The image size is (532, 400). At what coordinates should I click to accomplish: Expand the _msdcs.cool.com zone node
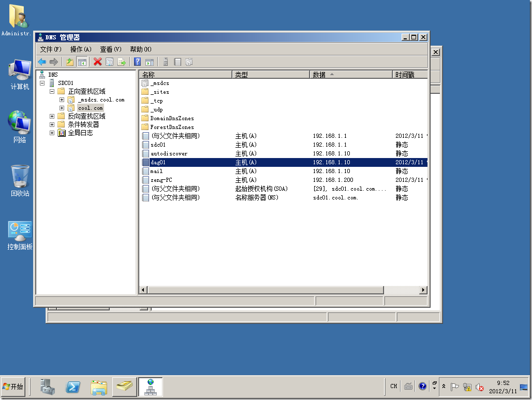coord(61,99)
